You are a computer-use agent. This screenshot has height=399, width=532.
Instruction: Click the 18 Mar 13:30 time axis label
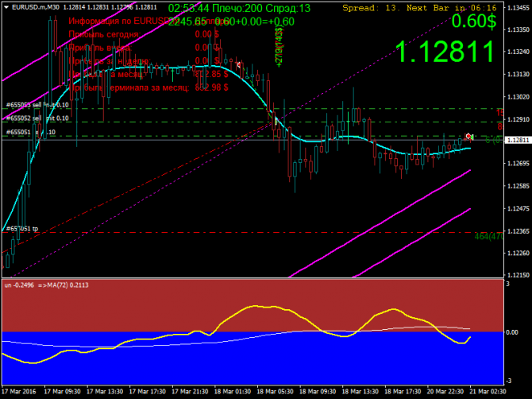[360, 392]
